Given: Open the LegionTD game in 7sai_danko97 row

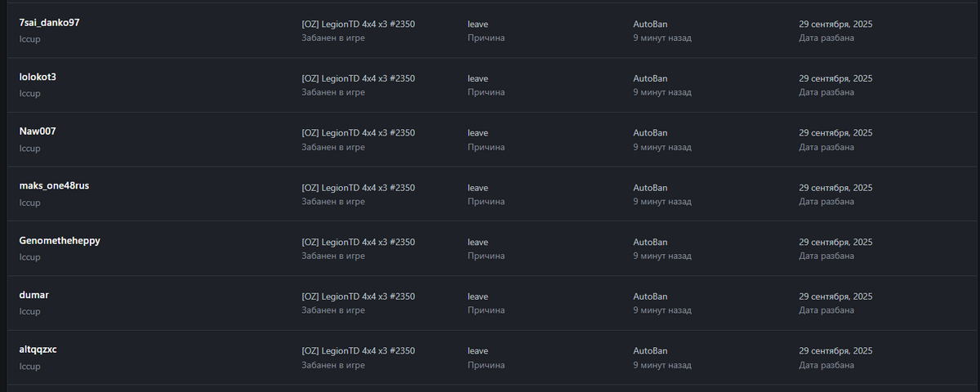Looking at the screenshot, I should tap(358, 24).
